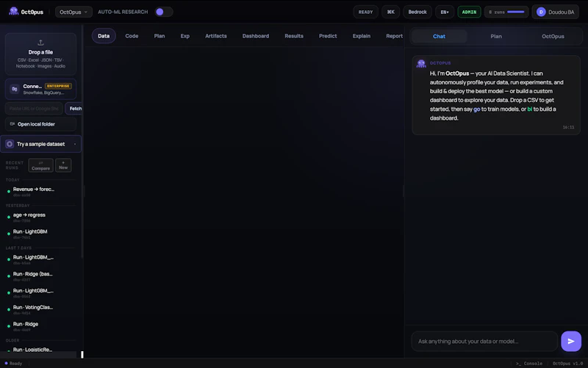Start a New run button
The width and height of the screenshot is (588, 368).
point(63,165)
